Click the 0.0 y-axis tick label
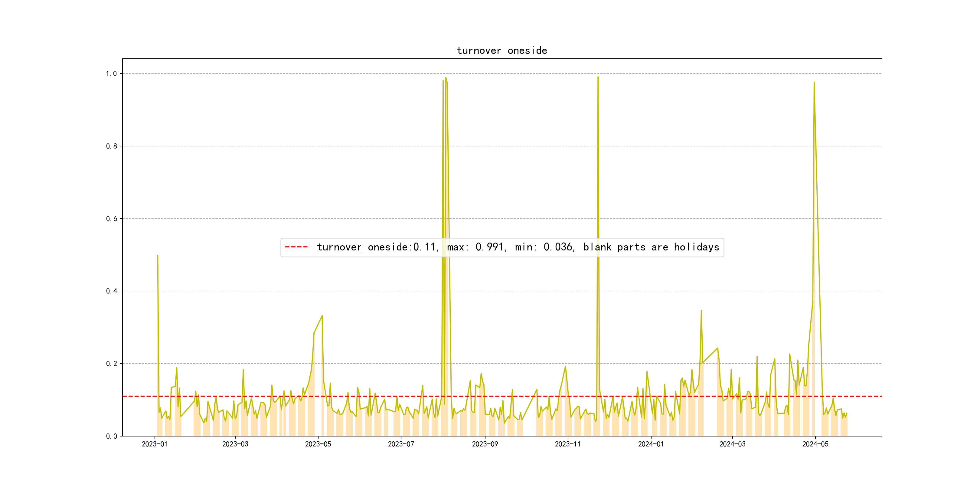 coord(112,436)
